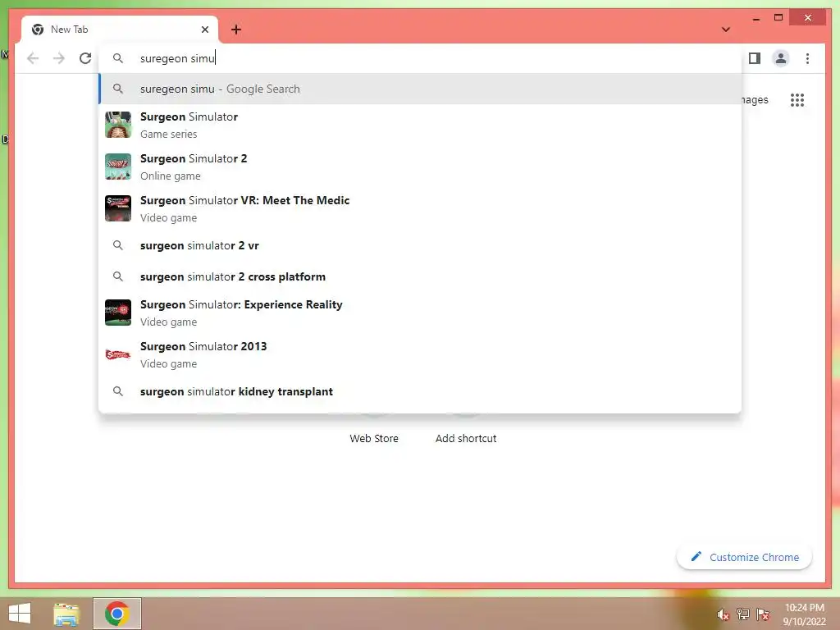Click the network tray icon
This screenshot has width=840, height=630.
[743, 614]
